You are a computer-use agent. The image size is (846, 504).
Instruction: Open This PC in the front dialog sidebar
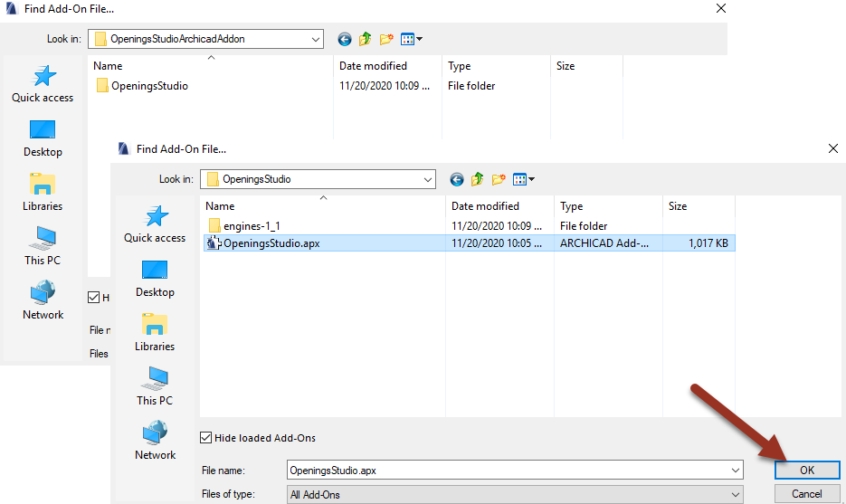click(x=155, y=386)
